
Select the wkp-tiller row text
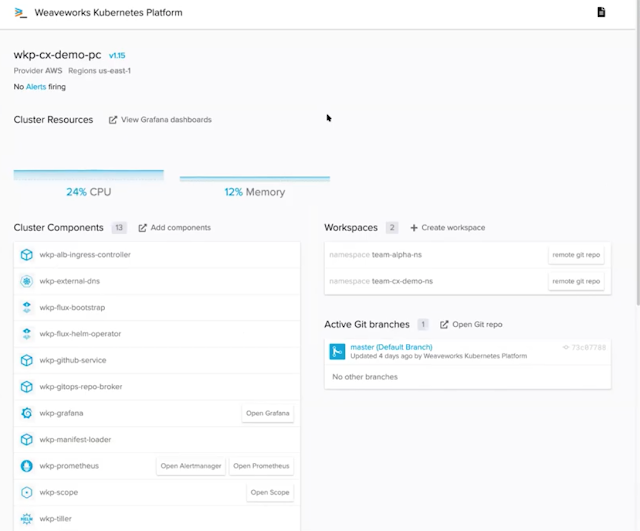[56, 519]
